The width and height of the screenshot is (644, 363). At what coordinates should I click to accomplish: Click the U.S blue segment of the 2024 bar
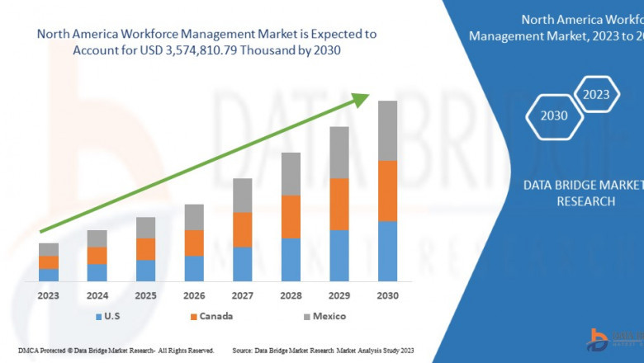pyautogui.click(x=97, y=273)
